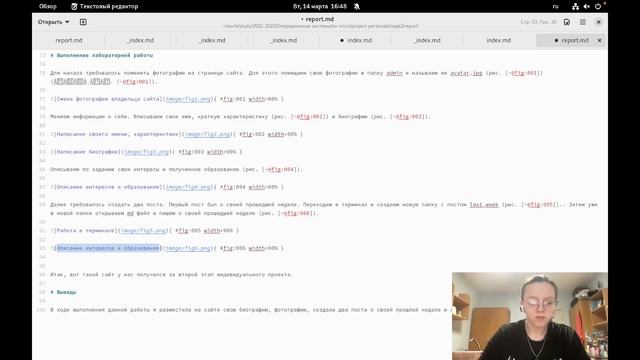
Task: Click the caption Написание биографии
Action: click(86, 152)
